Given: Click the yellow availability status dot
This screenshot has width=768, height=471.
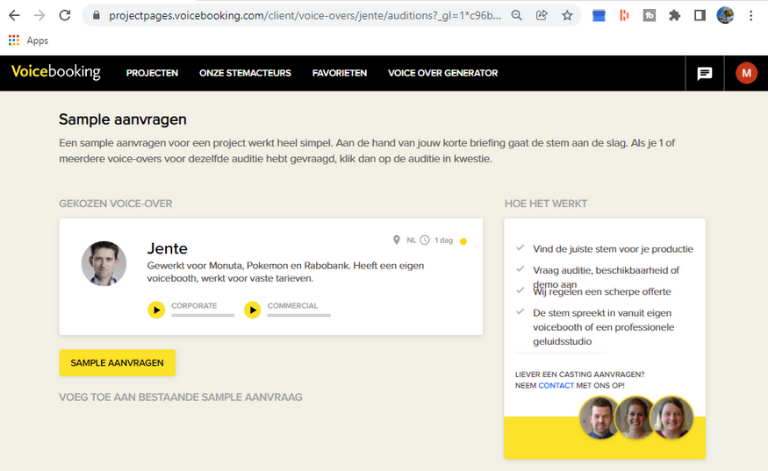Looking at the screenshot, I should coord(463,241).
